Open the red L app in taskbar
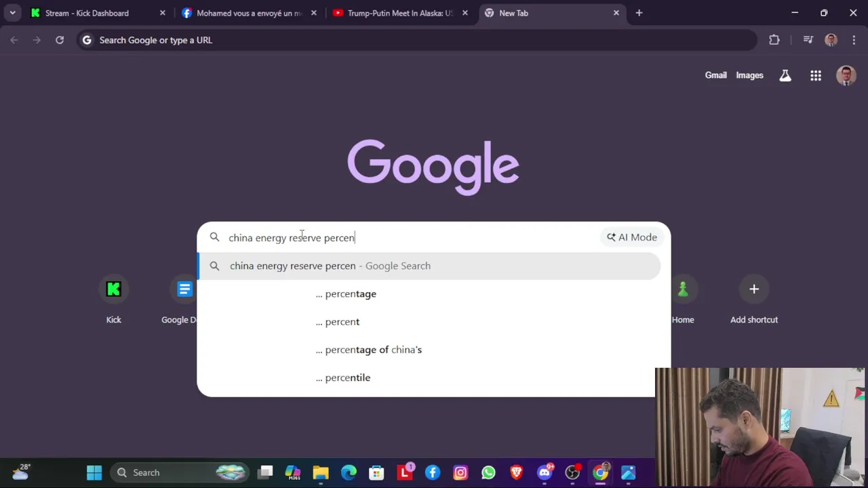The width and height of the screenshot is (868, 488). 405,472
